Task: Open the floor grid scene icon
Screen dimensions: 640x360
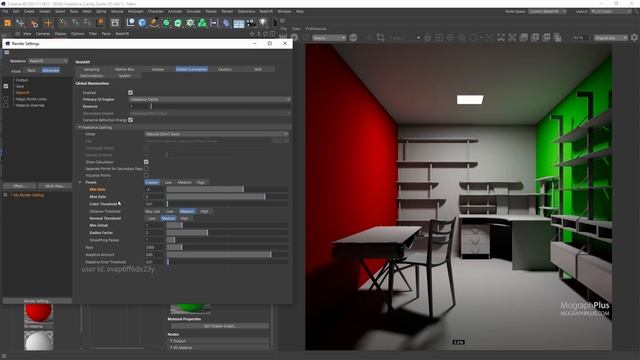Action: [x=239, y=23]
